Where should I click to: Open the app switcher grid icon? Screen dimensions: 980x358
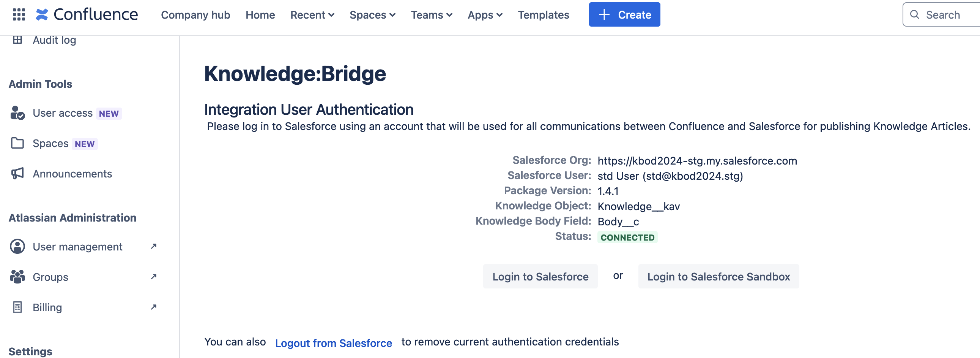click(19, 15)
